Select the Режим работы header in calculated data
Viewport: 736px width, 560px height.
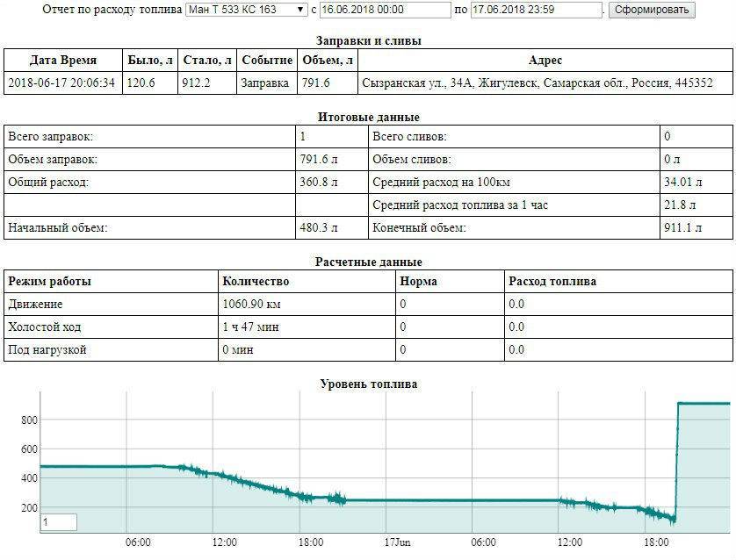click(50, 282)
